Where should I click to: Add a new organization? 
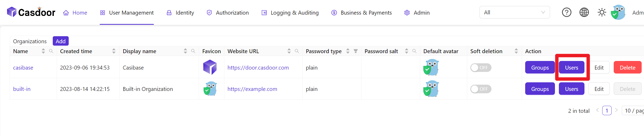tap(61, 41)
